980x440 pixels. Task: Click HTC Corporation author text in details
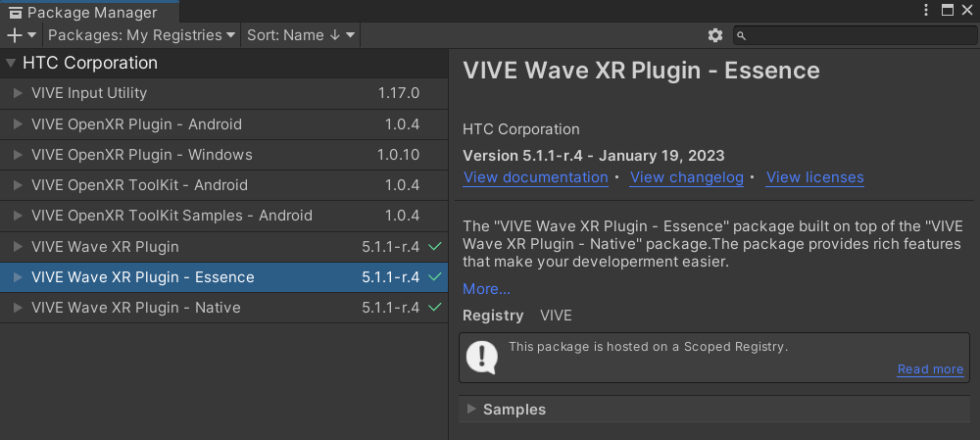pos(521,129)
